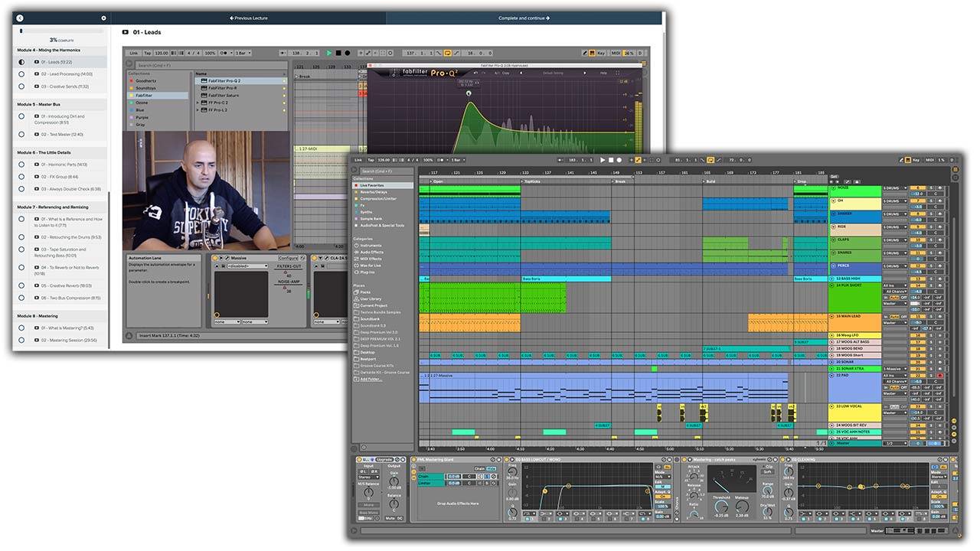Toggle completion circle for 03 - Always Double Check
Image resolution: width=980 pixels, height=551 pixels.
click(21, 189)
